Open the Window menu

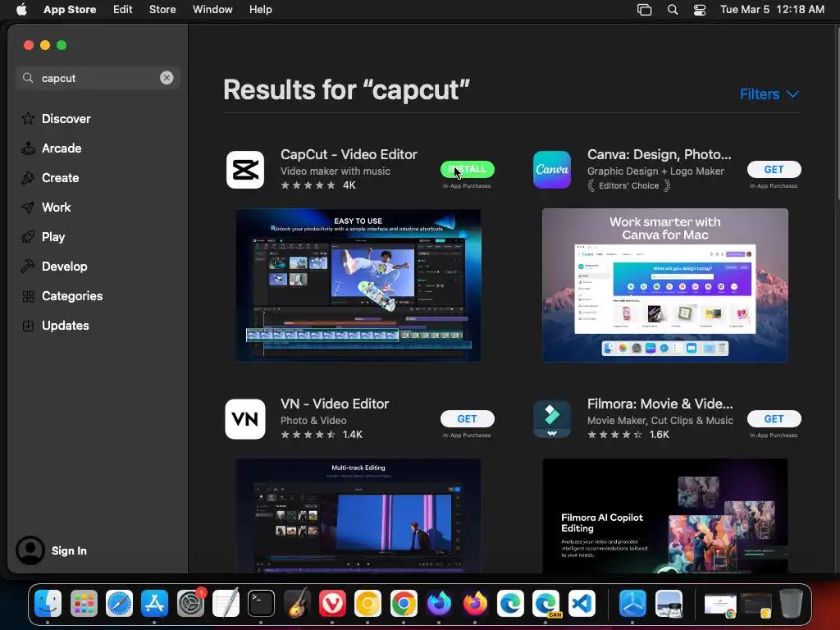pos(212,9)
